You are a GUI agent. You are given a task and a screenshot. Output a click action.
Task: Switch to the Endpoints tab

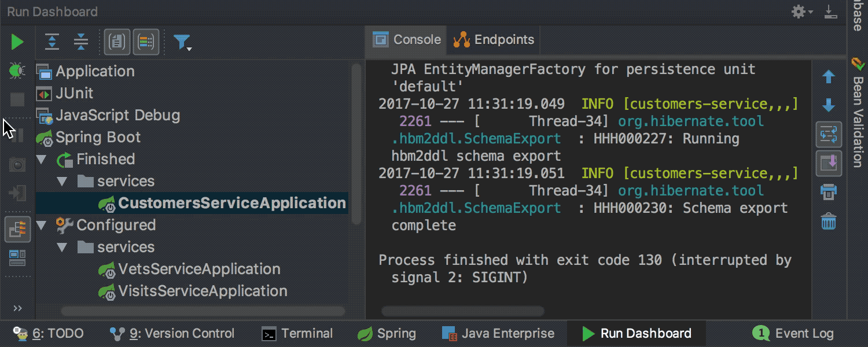[x=492, y=39]
